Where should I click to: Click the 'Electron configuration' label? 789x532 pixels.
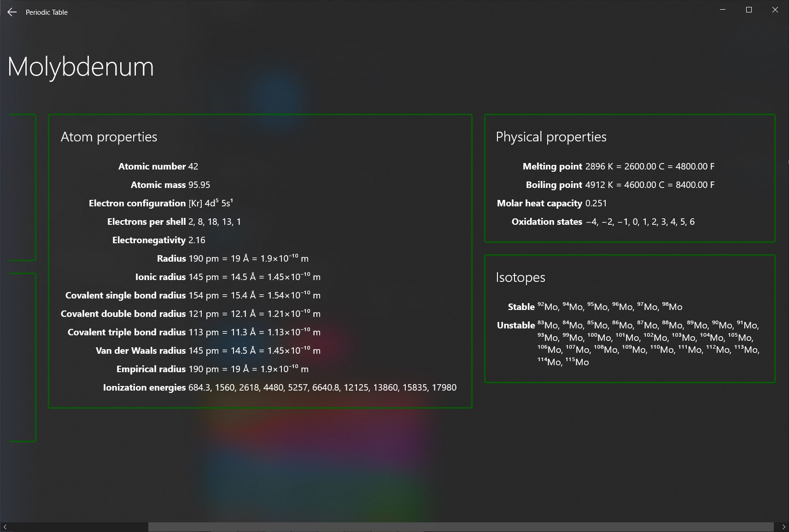[137, 203]
